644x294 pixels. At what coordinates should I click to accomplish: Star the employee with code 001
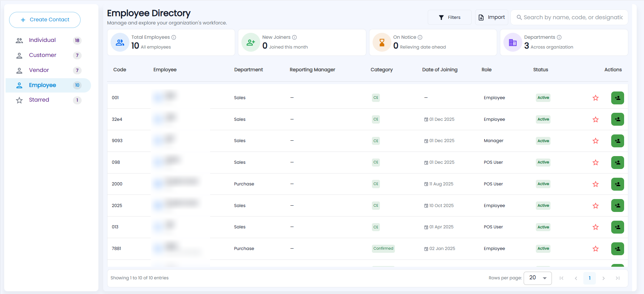click(x=596, y=98)
